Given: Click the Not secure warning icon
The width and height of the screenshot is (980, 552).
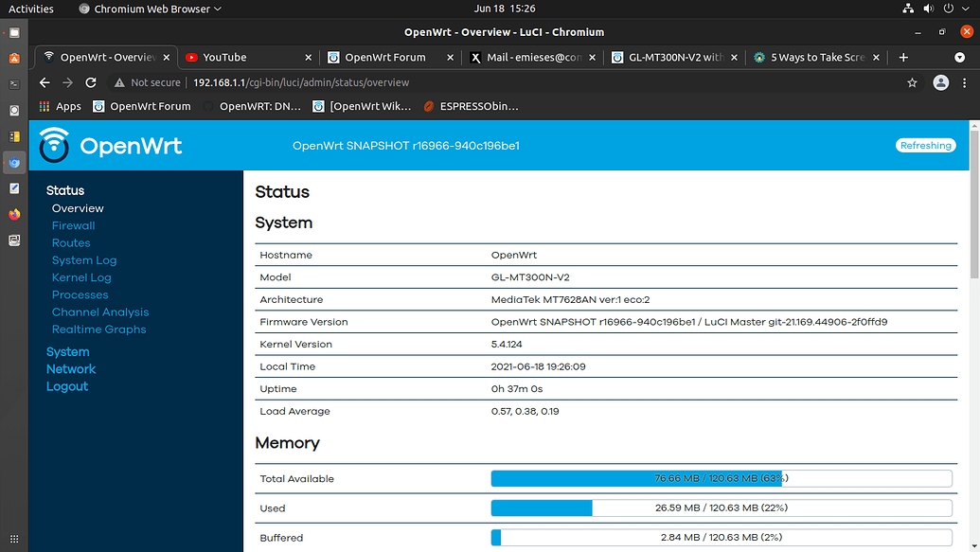Looking at the screenshot, I should (121, 82).
